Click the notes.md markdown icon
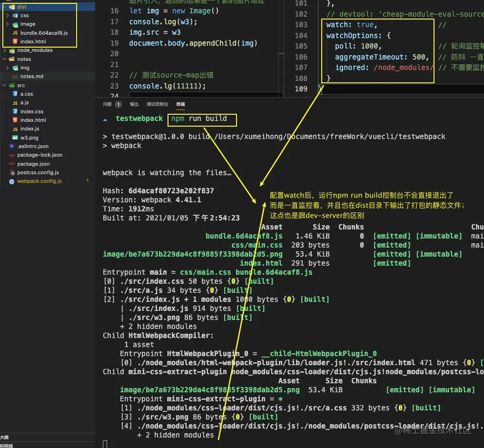The width and height of the screenshot is (484, 448). (15, 76)
